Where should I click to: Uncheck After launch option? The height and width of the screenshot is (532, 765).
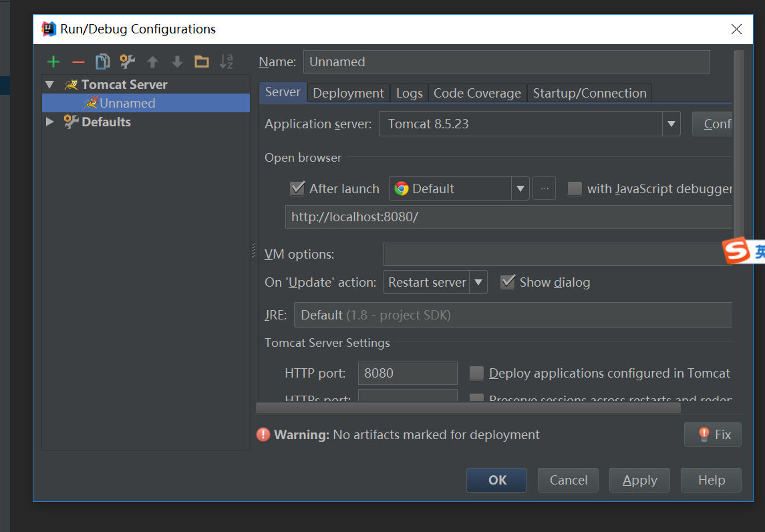(x=297, y=188)
